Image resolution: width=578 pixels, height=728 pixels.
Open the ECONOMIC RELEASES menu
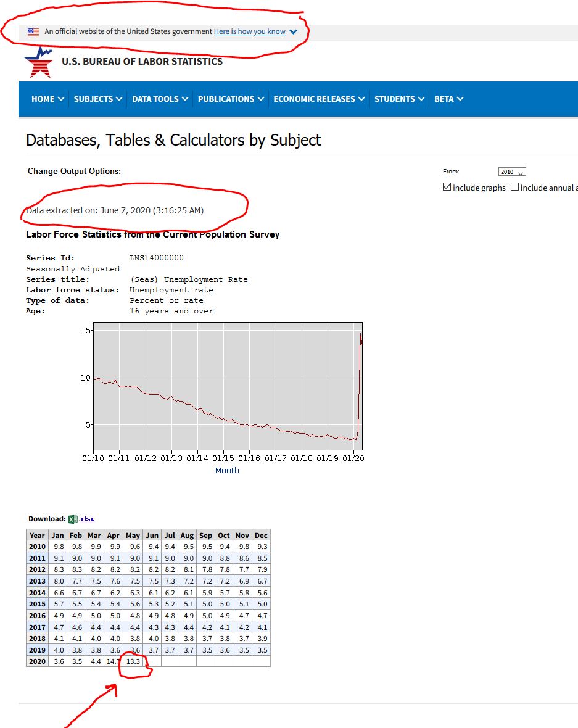(319, 99)
